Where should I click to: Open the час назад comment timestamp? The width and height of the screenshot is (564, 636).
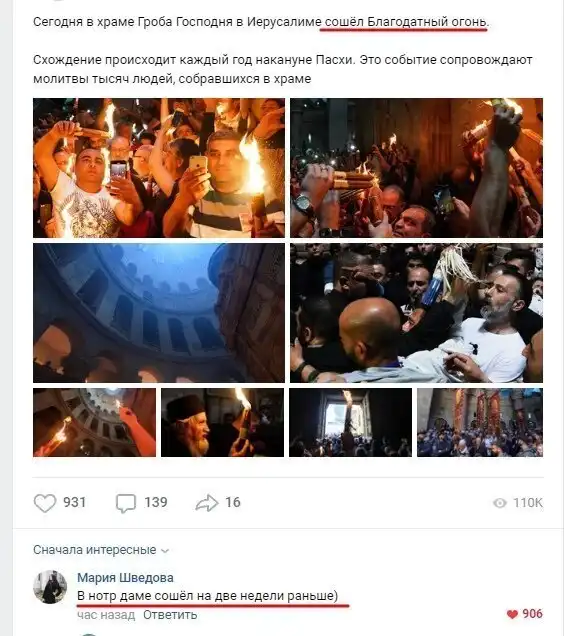tap(106, 615)
